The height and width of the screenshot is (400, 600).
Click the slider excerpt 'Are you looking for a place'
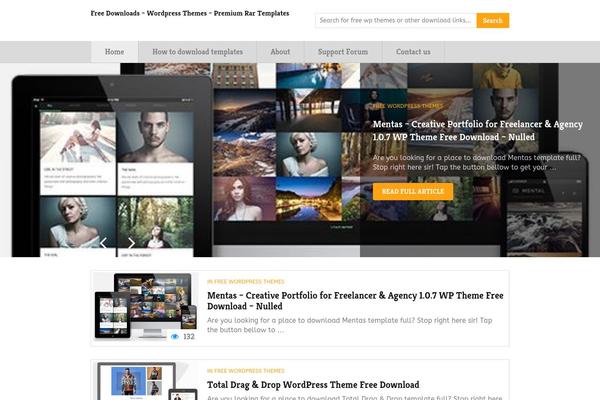(x=476, y=163)
